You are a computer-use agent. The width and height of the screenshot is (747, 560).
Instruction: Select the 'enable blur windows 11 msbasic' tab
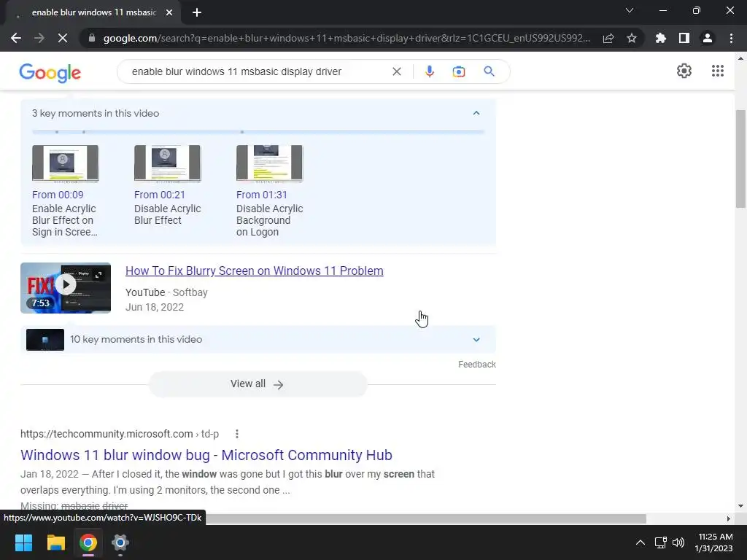pyautogui.click(x=94, y=13)
